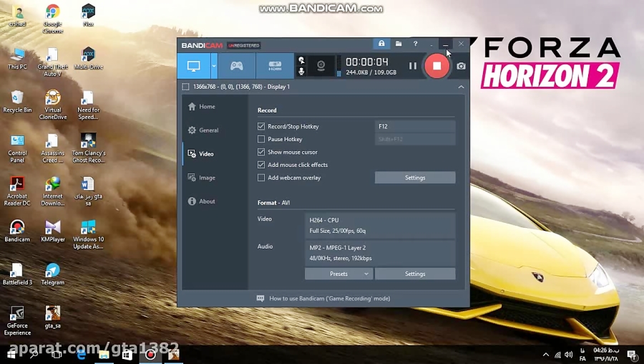This screenshot has height=364, width=644.
Task: Open Format section Settings button
Action: pos(415,274)
